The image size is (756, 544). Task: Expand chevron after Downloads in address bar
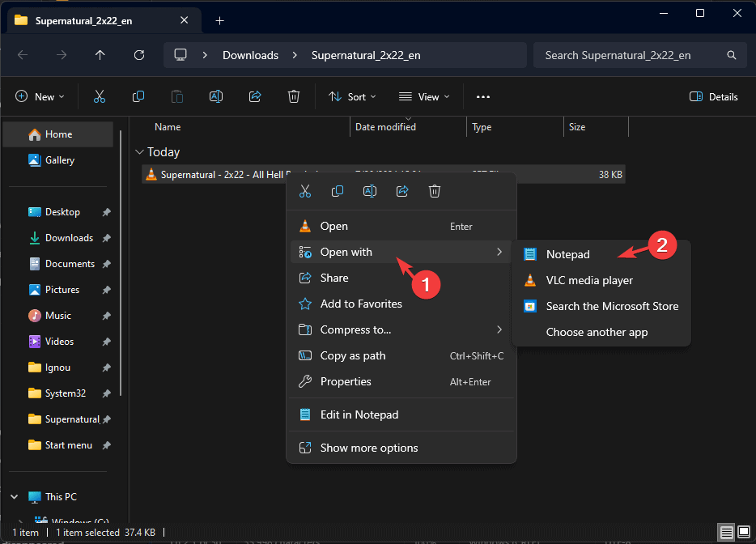click(x=295, y=55)
